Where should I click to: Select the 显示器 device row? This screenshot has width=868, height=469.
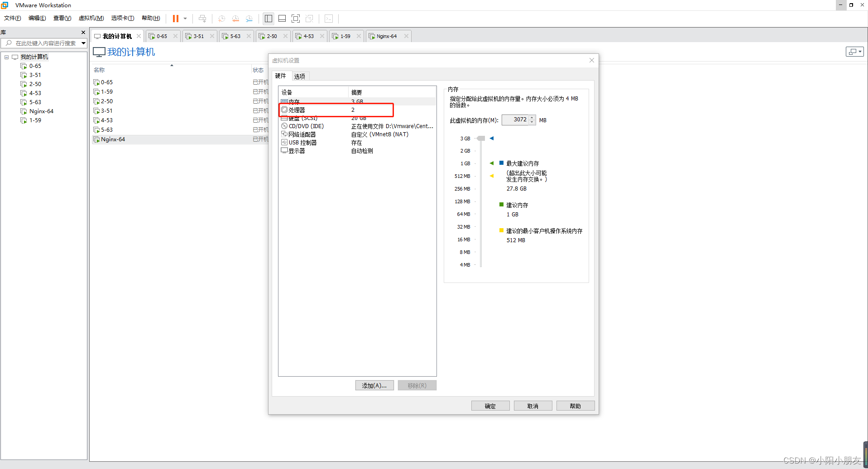click(x=357, y=151)
